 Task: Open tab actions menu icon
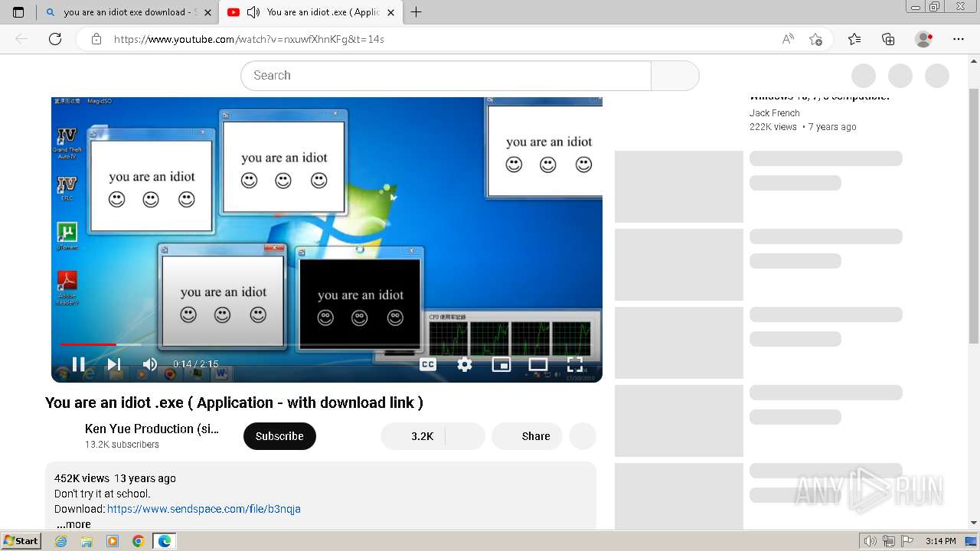coord(18,12)
